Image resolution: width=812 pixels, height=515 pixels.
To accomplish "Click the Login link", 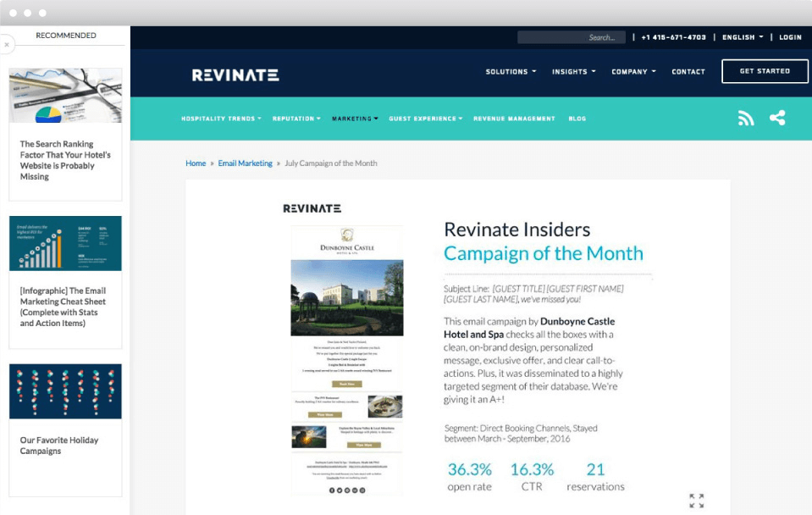I will click(790, 37).
